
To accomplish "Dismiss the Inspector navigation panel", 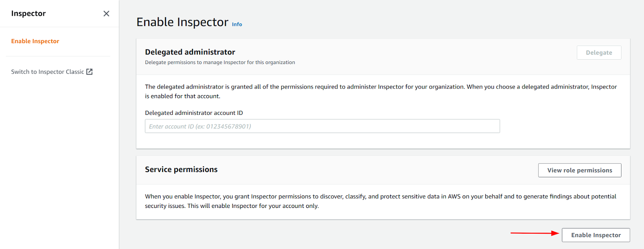I will [106, 13].
